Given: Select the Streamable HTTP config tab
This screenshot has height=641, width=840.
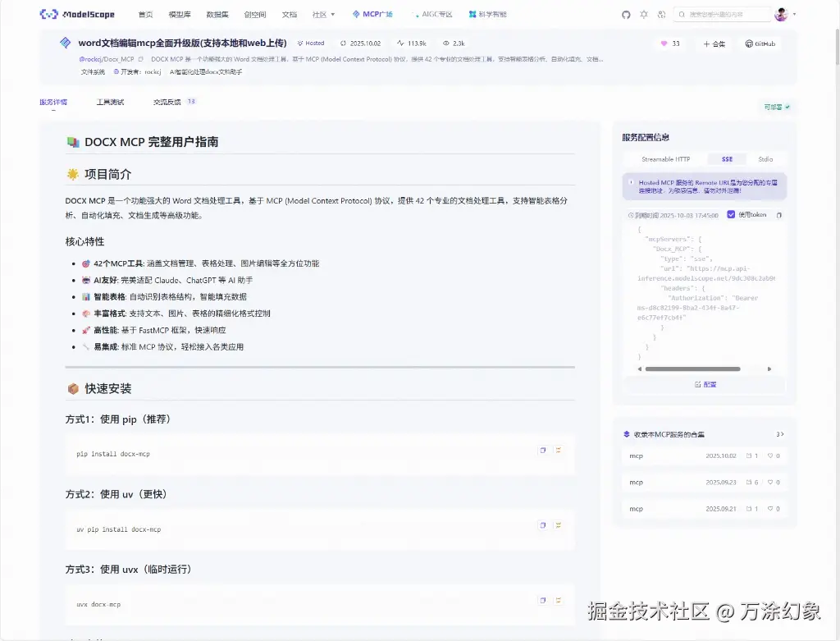Looking at the screenshot, I should (665, 159).
